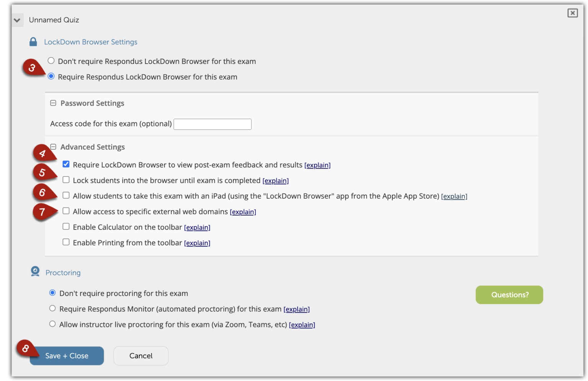This screenshot has height=381, width=588.
Task: Open explain link for post-exam feedback
Action: pyautogui.click(x=317, y=165)
